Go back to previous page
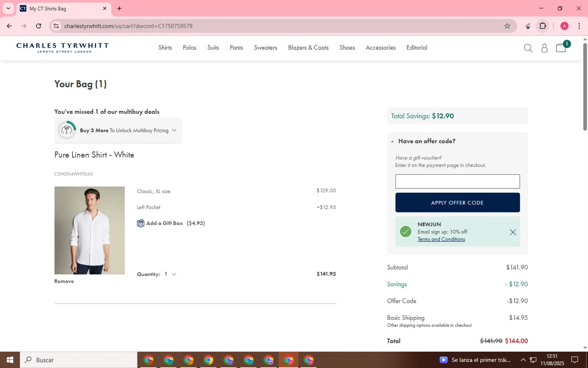The width and height of the screenshot is (588, 368). (x=9, y=26)
